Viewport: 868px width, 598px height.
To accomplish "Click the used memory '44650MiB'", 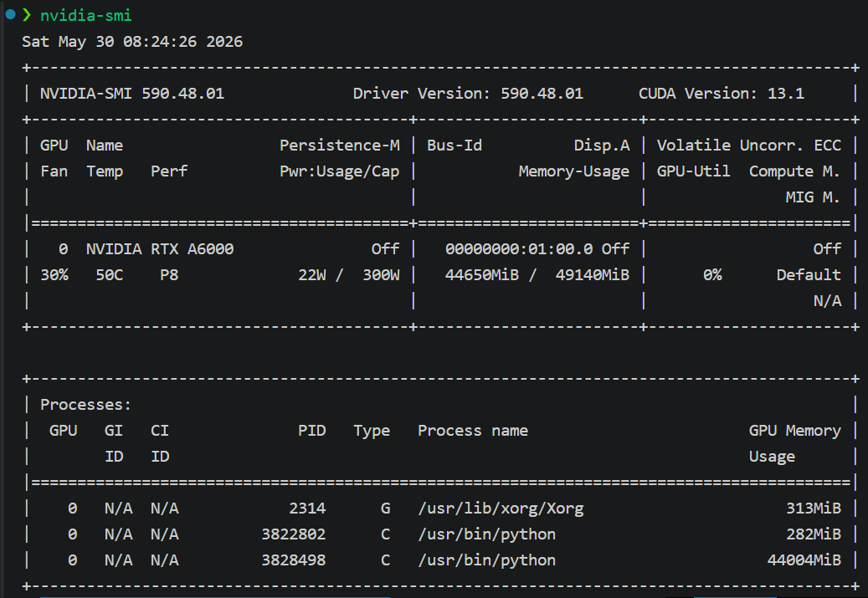I will pos(482,275).
